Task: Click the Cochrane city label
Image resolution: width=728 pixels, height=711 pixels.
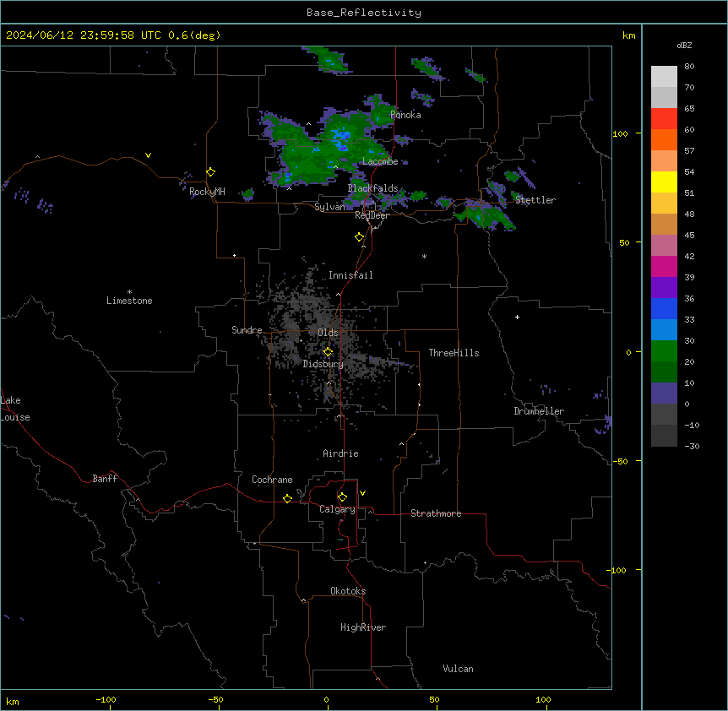Action: click(272, 480)
